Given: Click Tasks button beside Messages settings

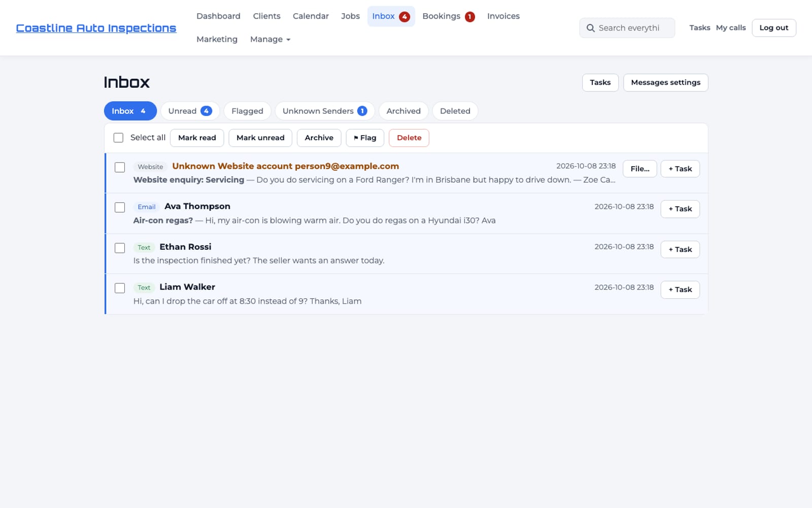Looking at the screenshot, I should point(600,82).
